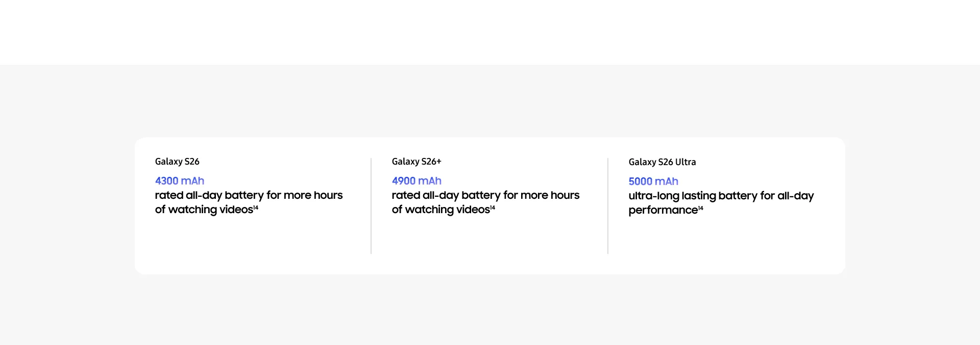The width and height of the screenshot is (980, 345).
Task: Click "rated all-day battery" line under Galaxy S26+
Action: point(485,195)
